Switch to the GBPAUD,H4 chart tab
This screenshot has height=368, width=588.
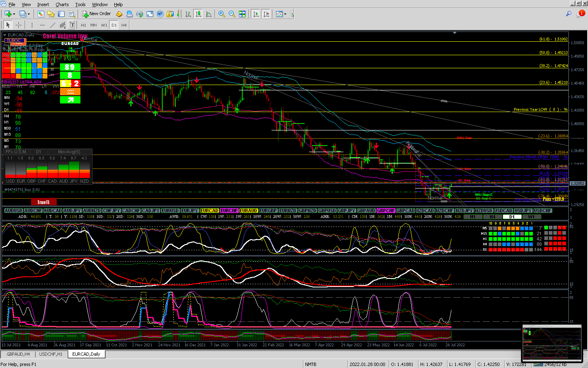tap(18, 354)
